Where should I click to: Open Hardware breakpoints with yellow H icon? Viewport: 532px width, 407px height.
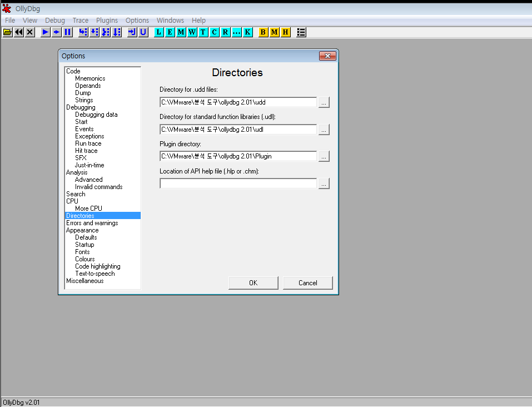[285, 32]
